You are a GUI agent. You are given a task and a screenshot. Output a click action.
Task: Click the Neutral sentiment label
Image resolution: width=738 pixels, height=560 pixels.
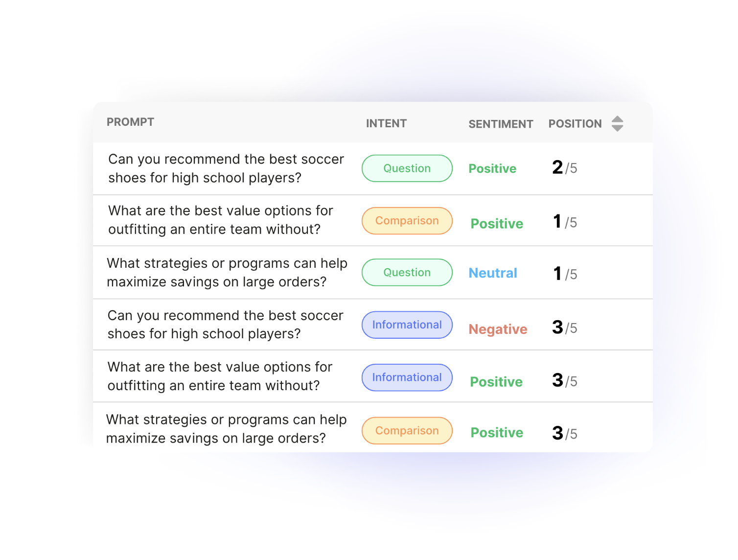point(493,273)
